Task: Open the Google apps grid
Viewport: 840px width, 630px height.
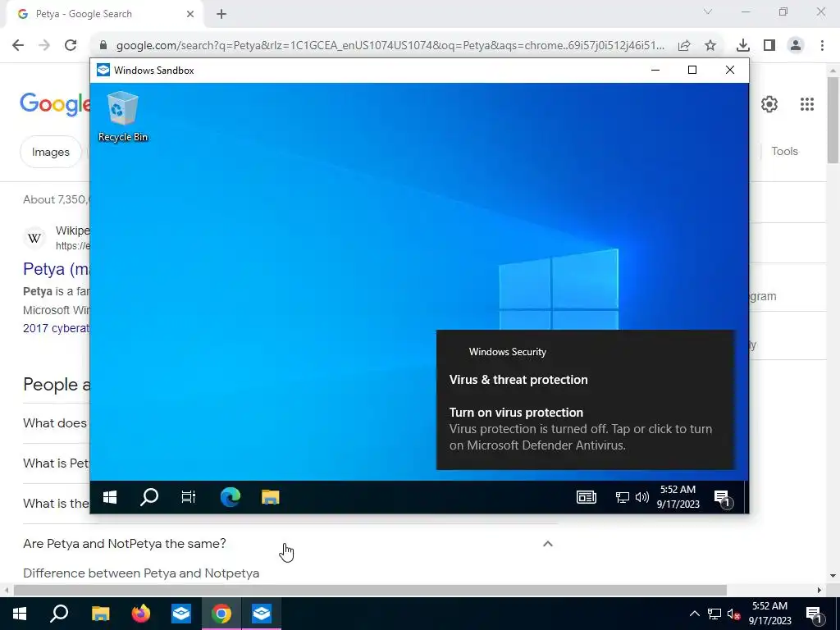Action: [x=807, y=104]
